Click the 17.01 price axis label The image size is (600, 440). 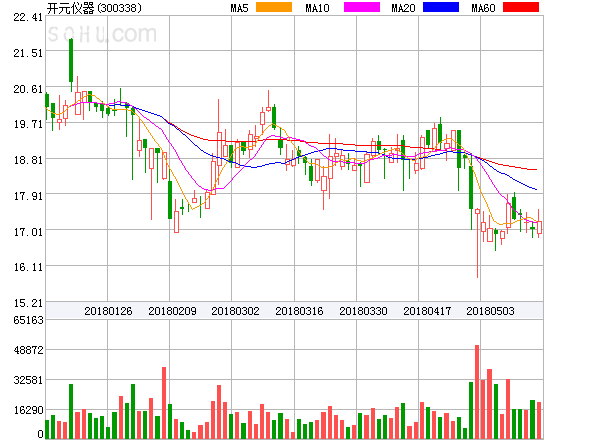click(x=28, y=232)
